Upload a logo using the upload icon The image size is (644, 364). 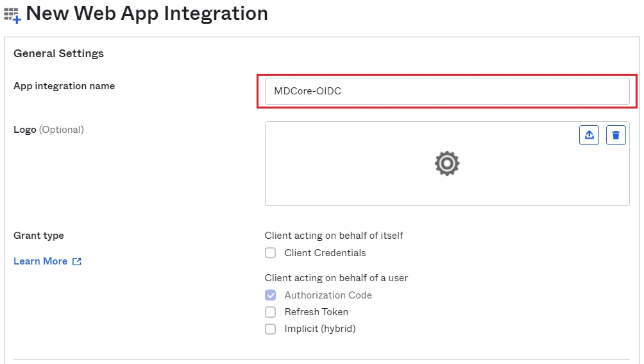[x=589, y=135]
